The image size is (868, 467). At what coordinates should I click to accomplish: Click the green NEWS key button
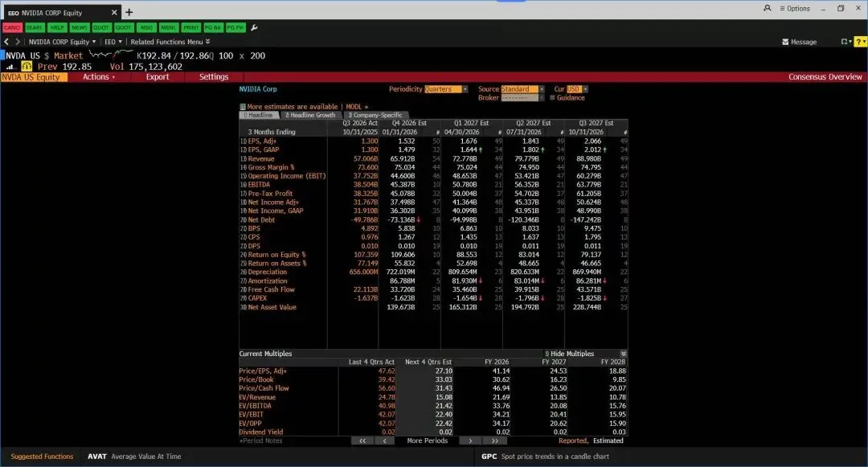click(79, 27)
